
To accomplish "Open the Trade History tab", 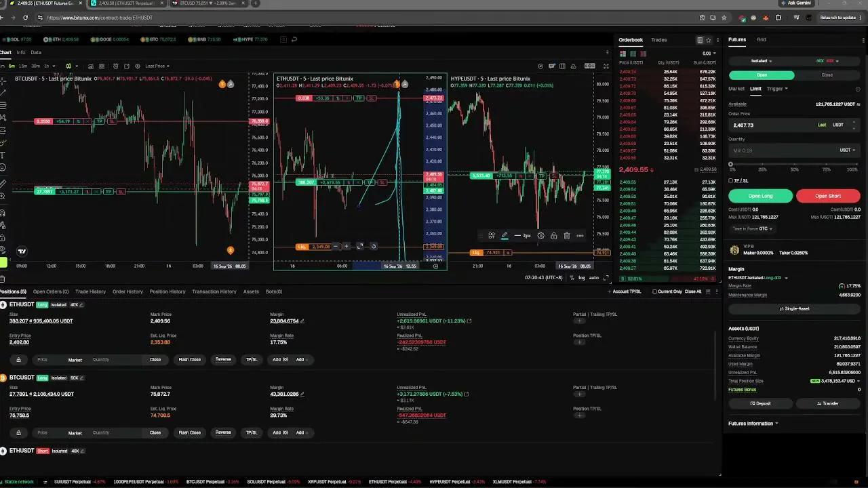I will click(91, 291).
